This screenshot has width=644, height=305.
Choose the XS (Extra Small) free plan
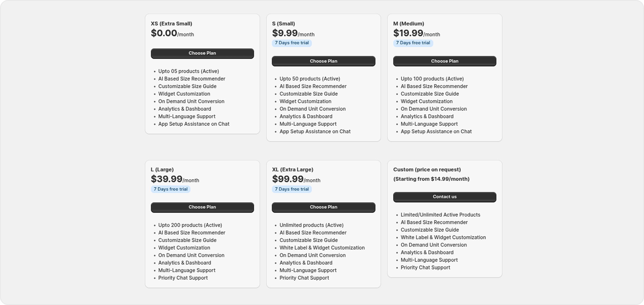[202, 53]
